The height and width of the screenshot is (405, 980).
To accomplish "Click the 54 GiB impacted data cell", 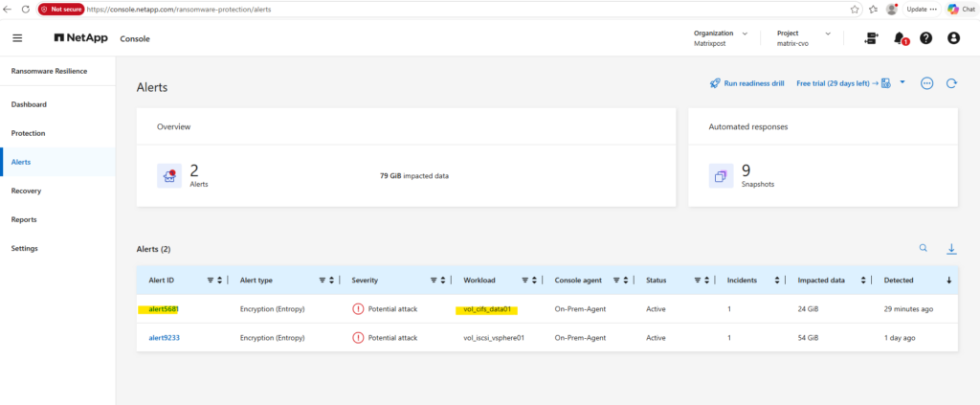I will [808, 337].
